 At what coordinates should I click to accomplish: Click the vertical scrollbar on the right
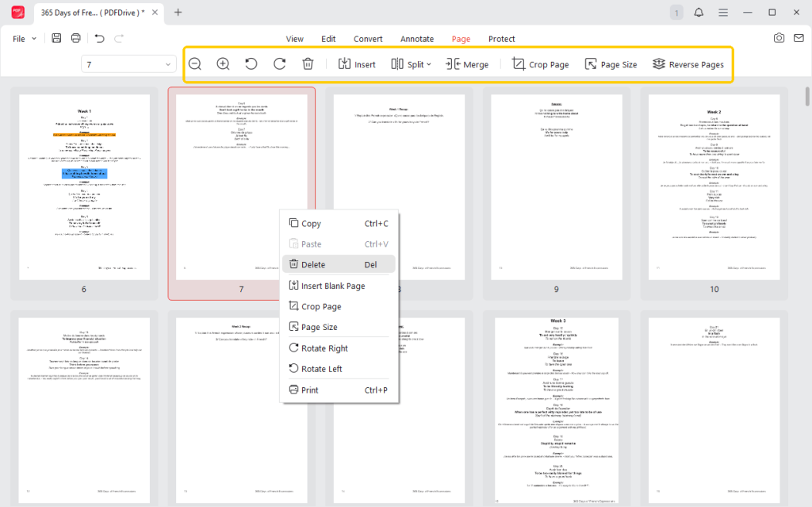point(806,97)
